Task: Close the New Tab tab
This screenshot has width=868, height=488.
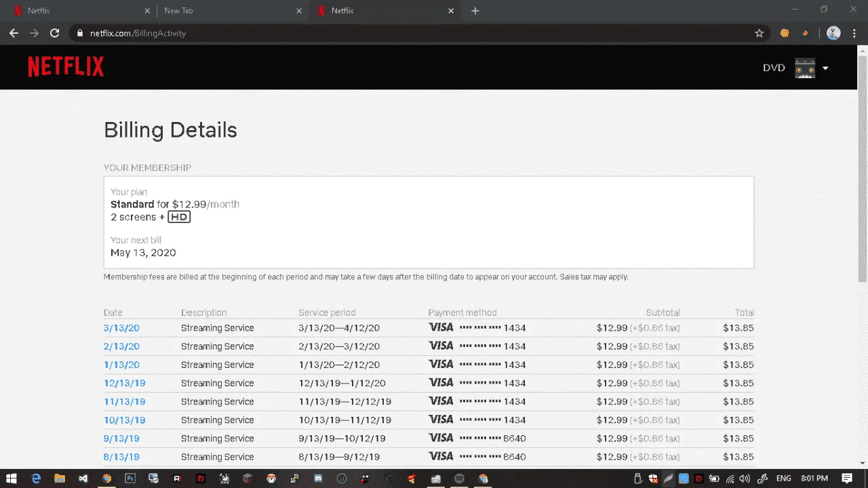Action: coord(299,11)
